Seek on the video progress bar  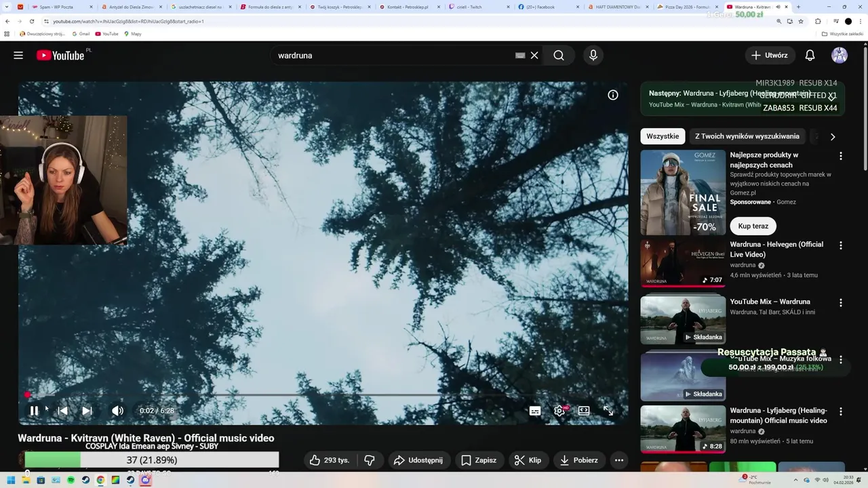323,394
